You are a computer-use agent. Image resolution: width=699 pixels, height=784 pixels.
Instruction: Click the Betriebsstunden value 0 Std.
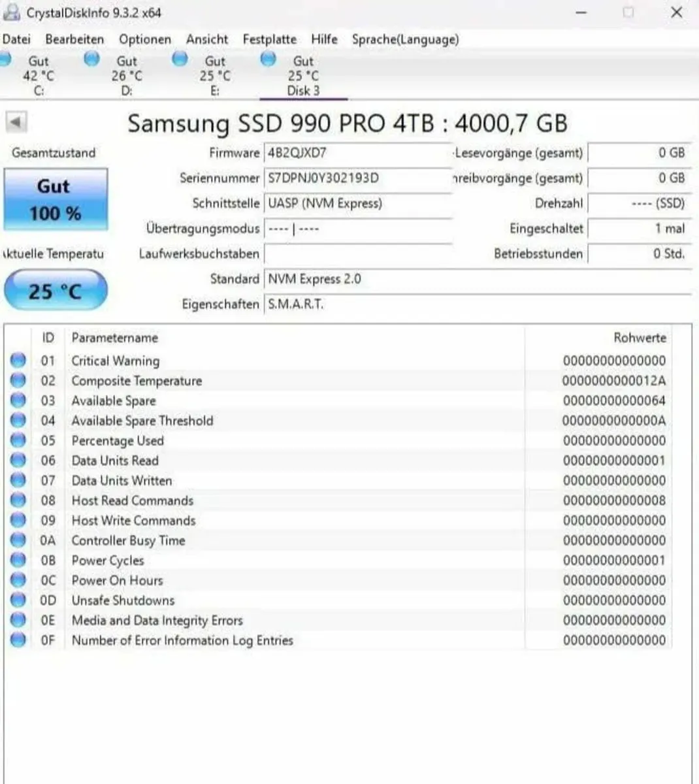tap(640, 254)
